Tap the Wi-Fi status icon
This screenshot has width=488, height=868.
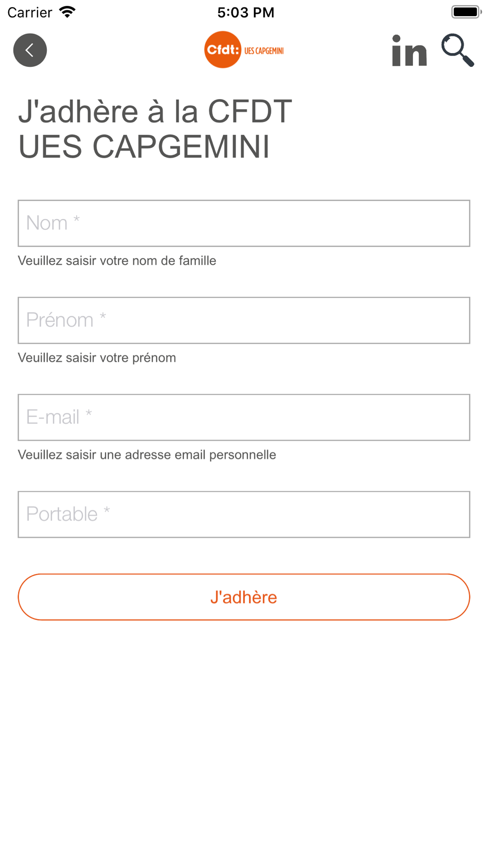point(67,12)
